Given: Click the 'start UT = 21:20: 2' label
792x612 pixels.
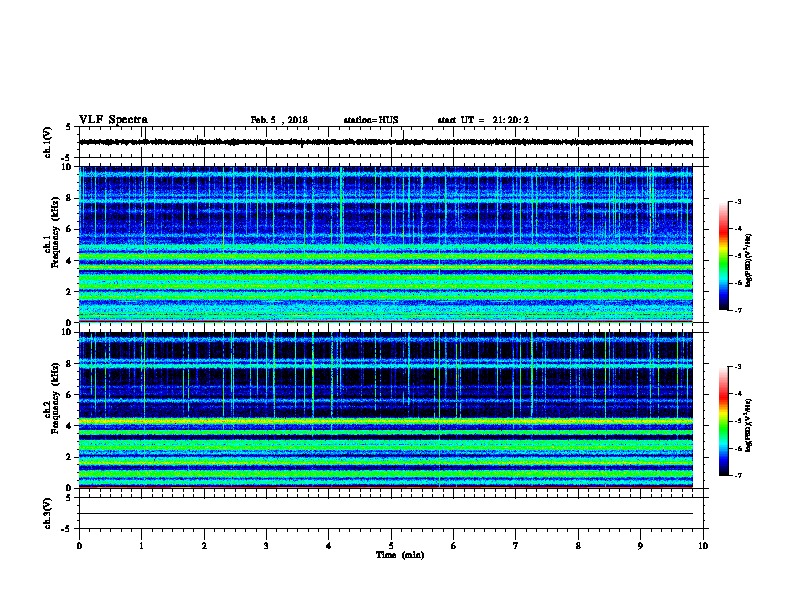Looking at the screenshot, I should click(483, 120).
